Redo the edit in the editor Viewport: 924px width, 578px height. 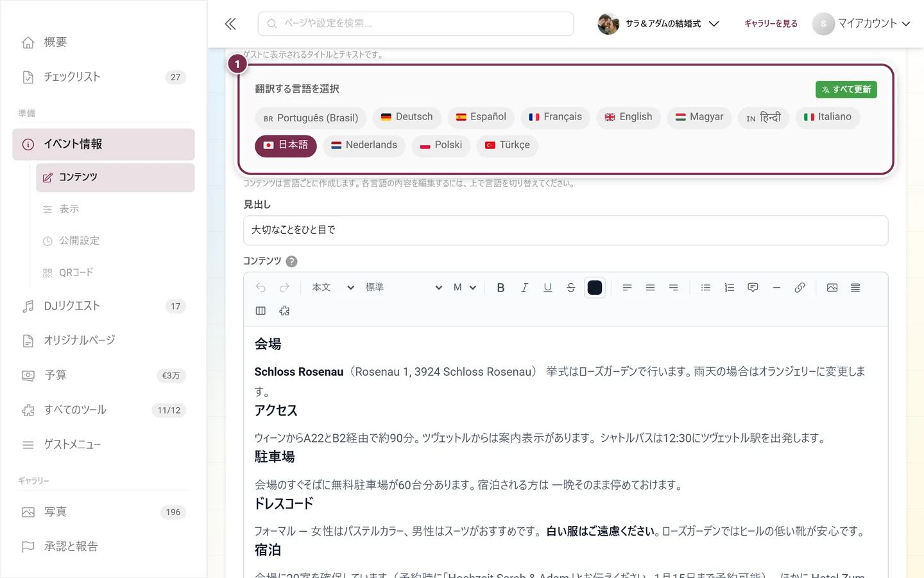[284, 288]
